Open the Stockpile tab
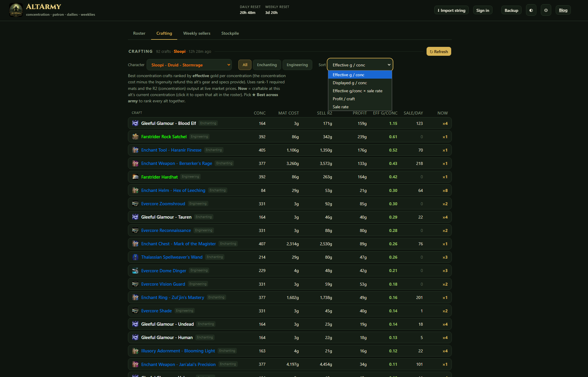Image resolution: width=588 pixels, height=377 pixels. coord(230,33)
